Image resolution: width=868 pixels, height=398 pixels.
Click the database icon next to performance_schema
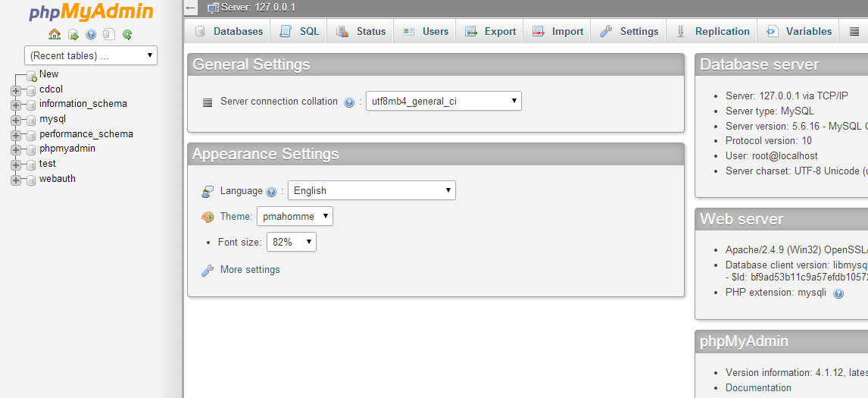31,135
